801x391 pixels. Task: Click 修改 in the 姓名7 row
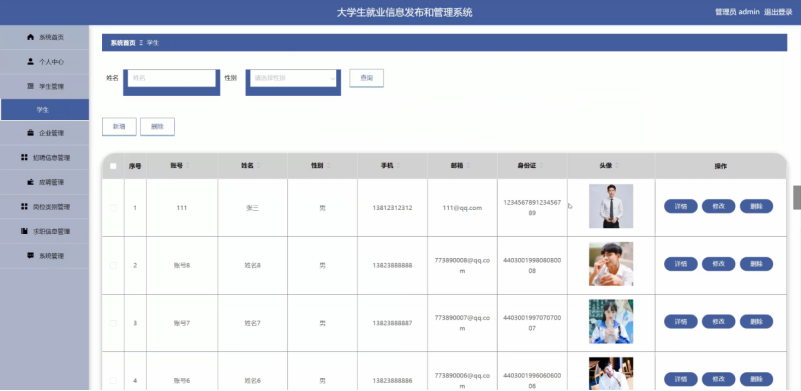coord(718,321)
